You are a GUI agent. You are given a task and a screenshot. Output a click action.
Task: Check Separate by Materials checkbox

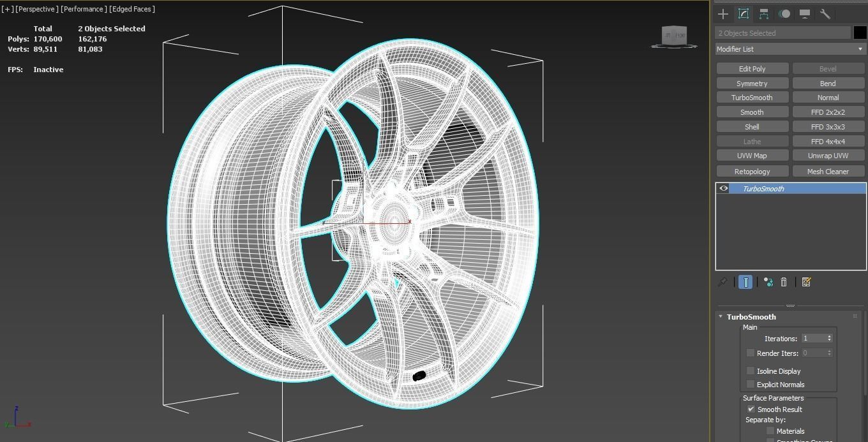click(x=770, y=431)
